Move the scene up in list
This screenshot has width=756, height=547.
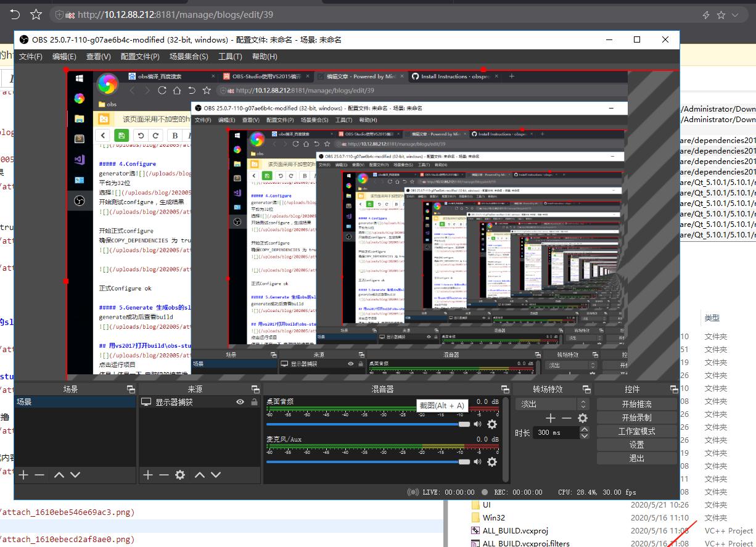59,475
